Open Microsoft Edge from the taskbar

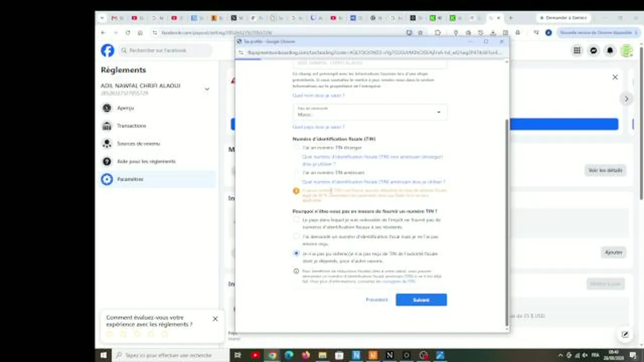tap(289, 355)
